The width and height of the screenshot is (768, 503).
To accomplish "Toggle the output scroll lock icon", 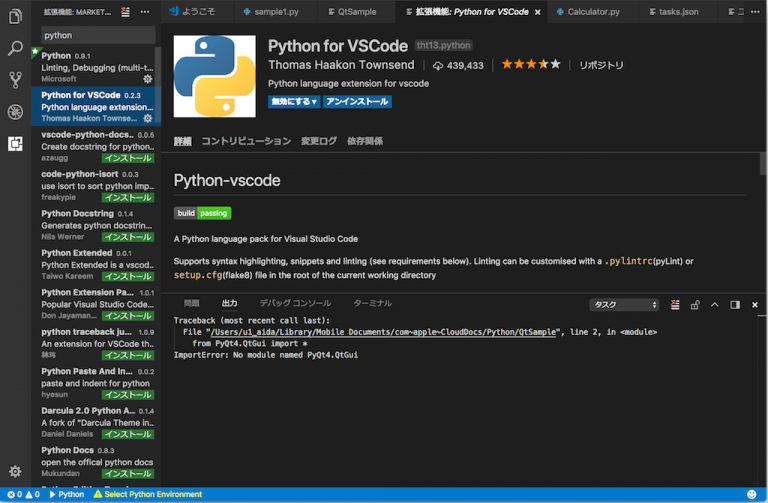I will [x=695, y=305].
